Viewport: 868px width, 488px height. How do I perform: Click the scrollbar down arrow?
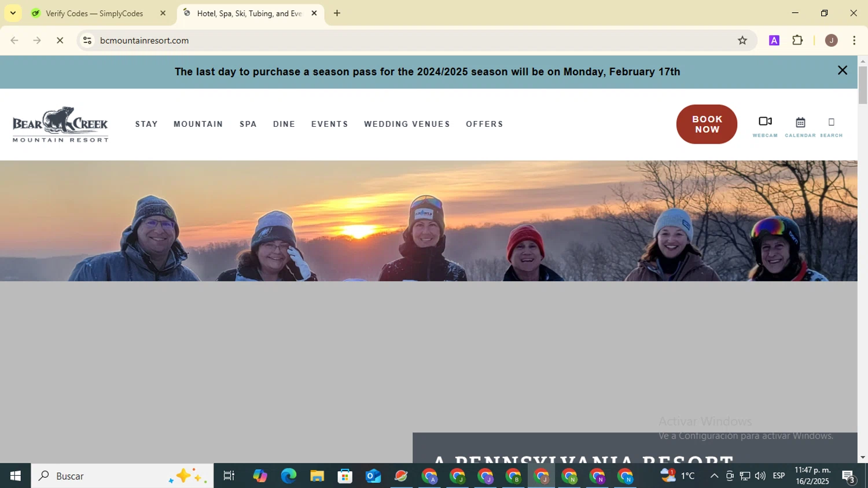coord(863,457)
